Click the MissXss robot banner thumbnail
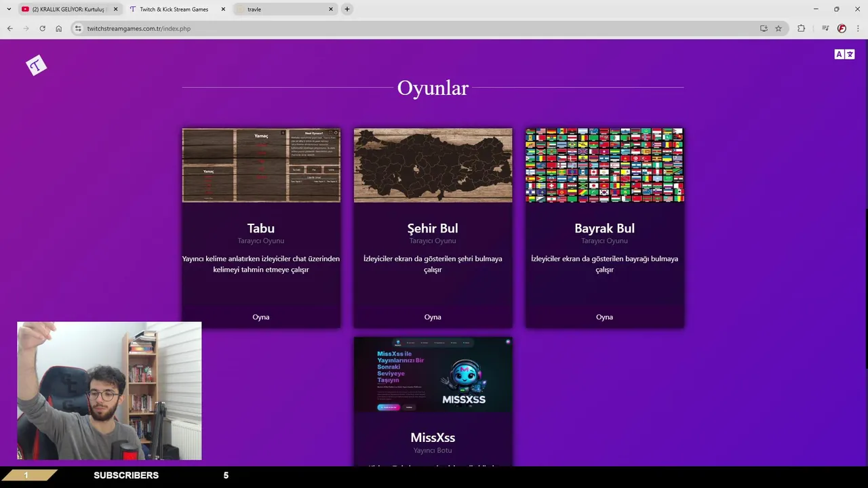Screen dimensions: 868x488 click(x=433, y=374)
